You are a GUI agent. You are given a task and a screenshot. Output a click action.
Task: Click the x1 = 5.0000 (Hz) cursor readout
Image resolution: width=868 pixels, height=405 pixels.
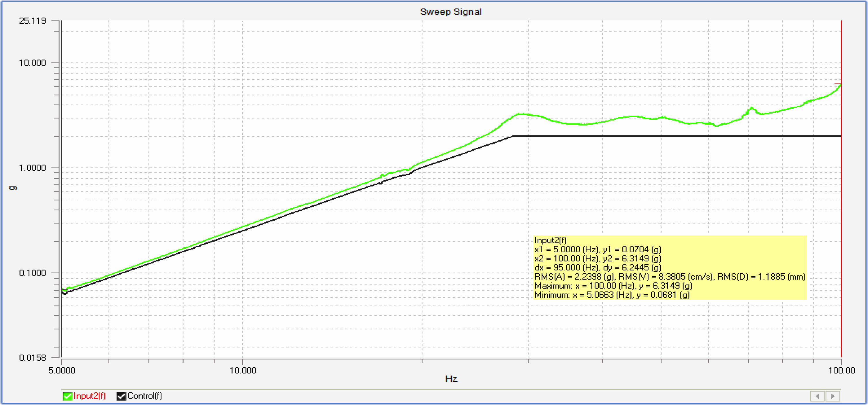(x=598, y=249)
